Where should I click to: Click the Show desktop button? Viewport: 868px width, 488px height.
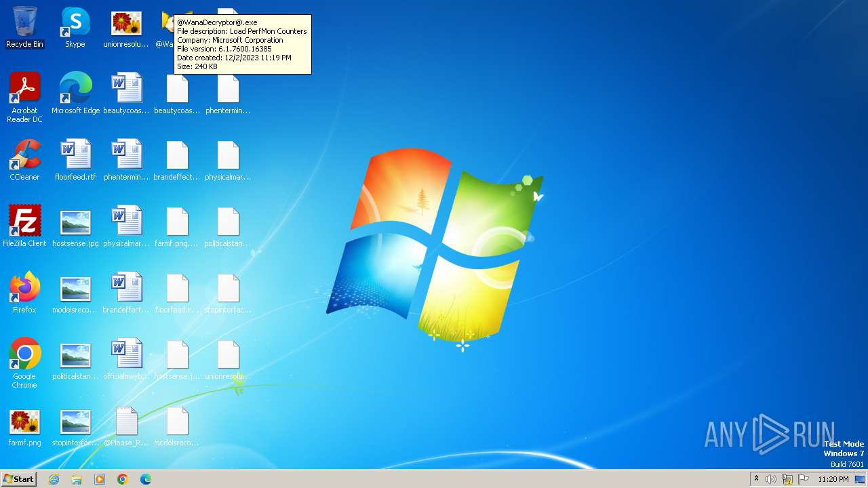tap(861, 479)
